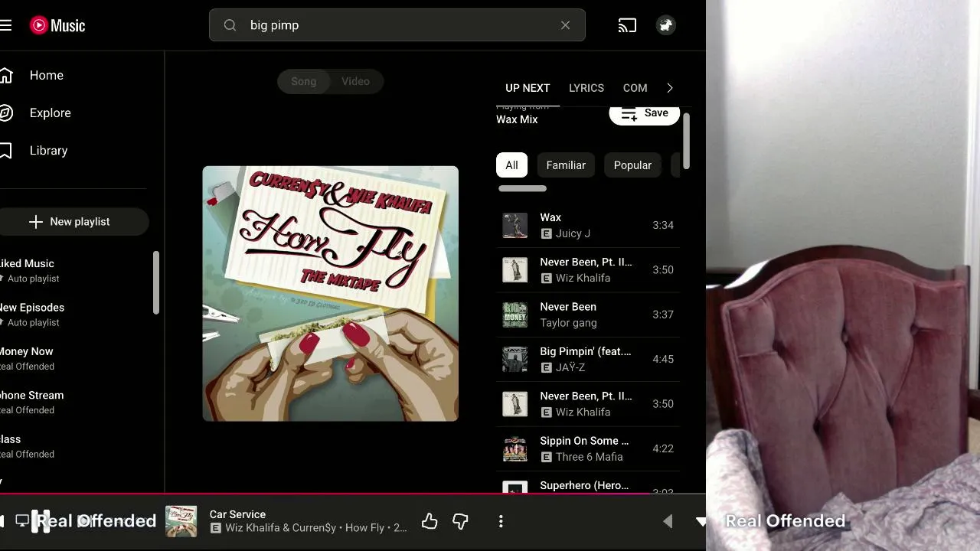Open the account avatar menu
The width and height of the screenshot is (980, 551).
pos(665,25)
